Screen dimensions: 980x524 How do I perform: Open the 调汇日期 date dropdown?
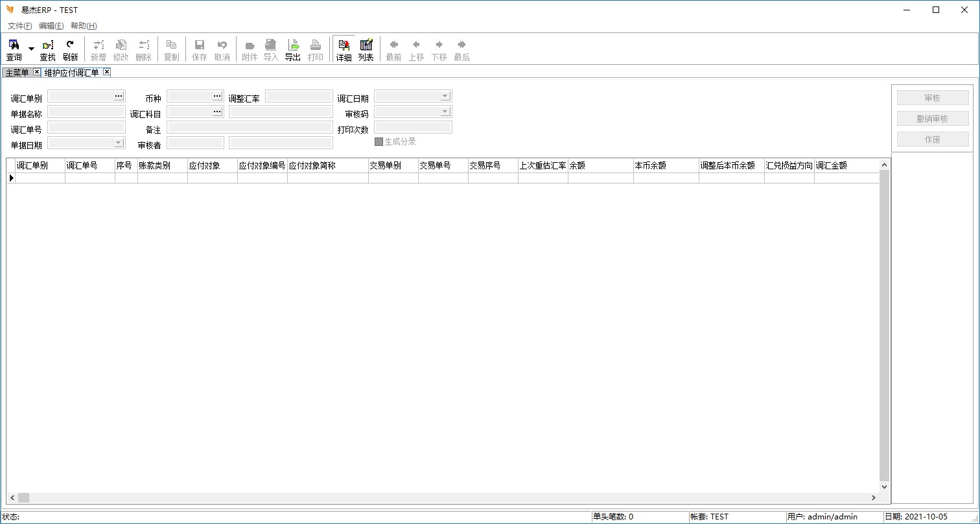(445, 96)
